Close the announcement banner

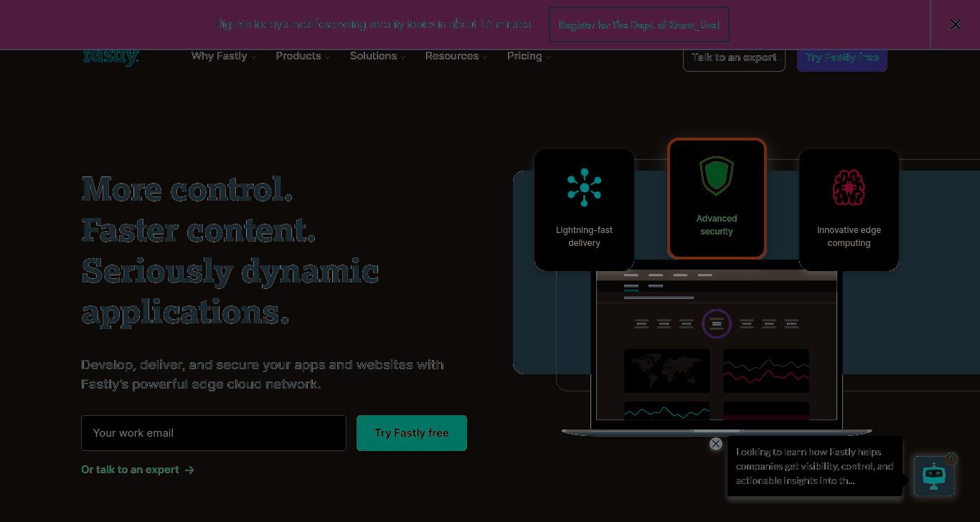click(956, 24)
